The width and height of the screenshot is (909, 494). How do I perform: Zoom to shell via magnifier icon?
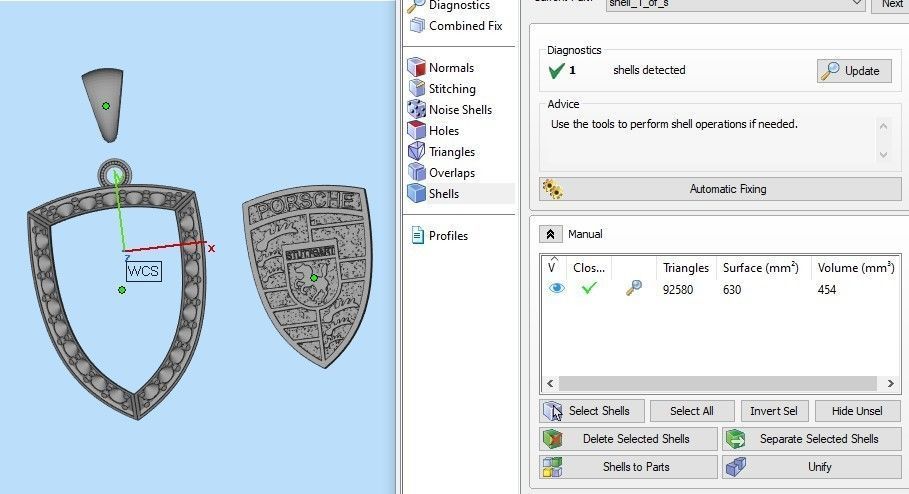(x=634, y=288)
